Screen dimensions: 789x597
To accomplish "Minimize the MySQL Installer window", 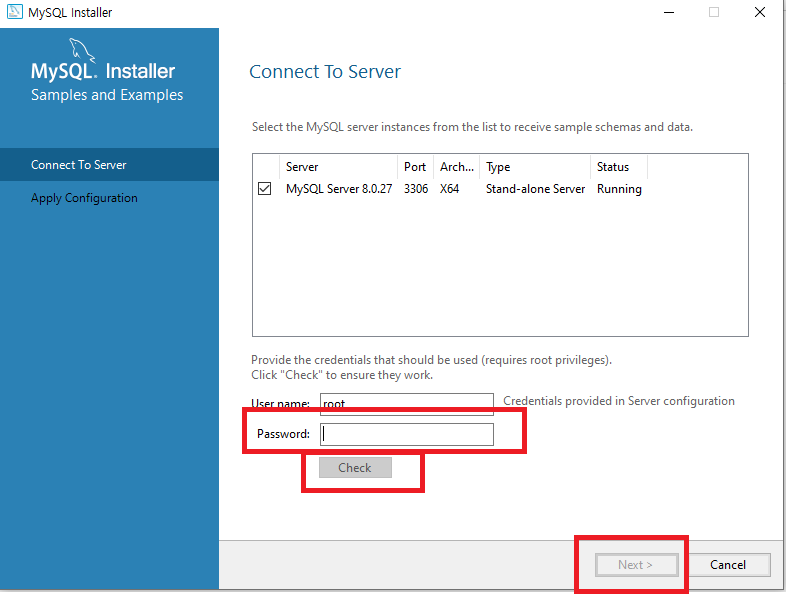I will pos(669,12).
